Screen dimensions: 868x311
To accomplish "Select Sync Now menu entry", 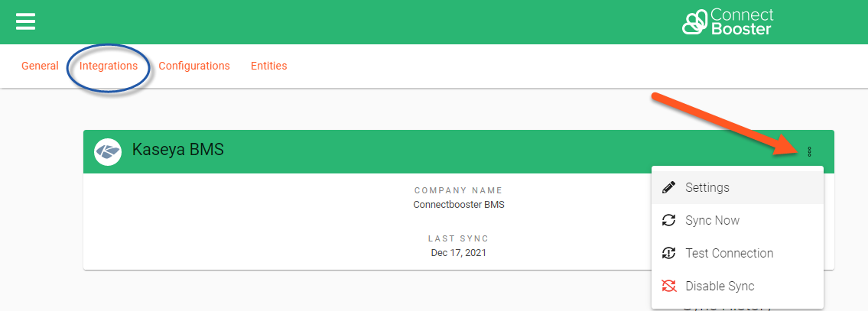I will click(x=712, y=220).
